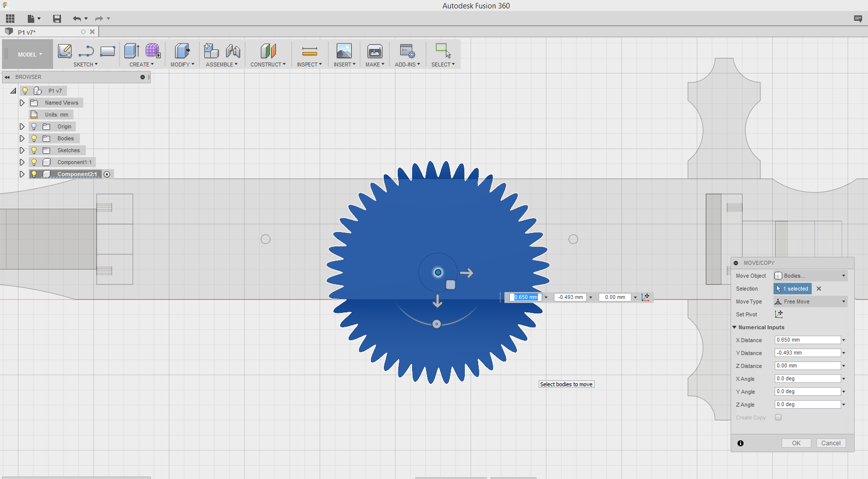This screenshot has width=868, height=479.
Task: Click the planar move square manipulator
Action: (x=450, y=285)
